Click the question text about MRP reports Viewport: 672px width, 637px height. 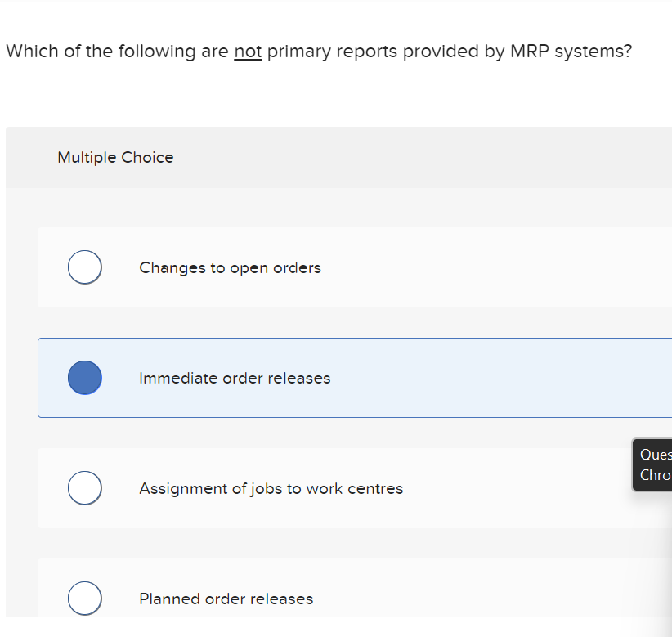319,51
